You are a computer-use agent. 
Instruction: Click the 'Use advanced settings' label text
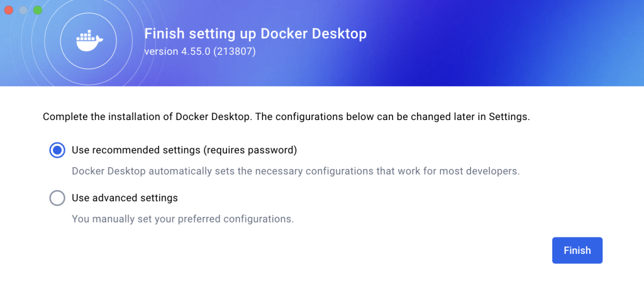pyautogui.click(x=125, y=198)
